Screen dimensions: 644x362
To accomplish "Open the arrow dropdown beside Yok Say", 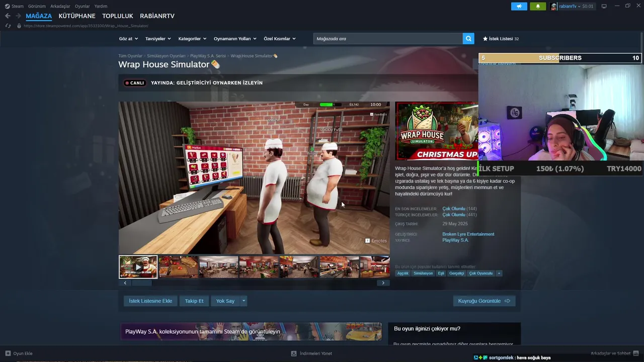I will pyautogui.click(x=244, y=301).
